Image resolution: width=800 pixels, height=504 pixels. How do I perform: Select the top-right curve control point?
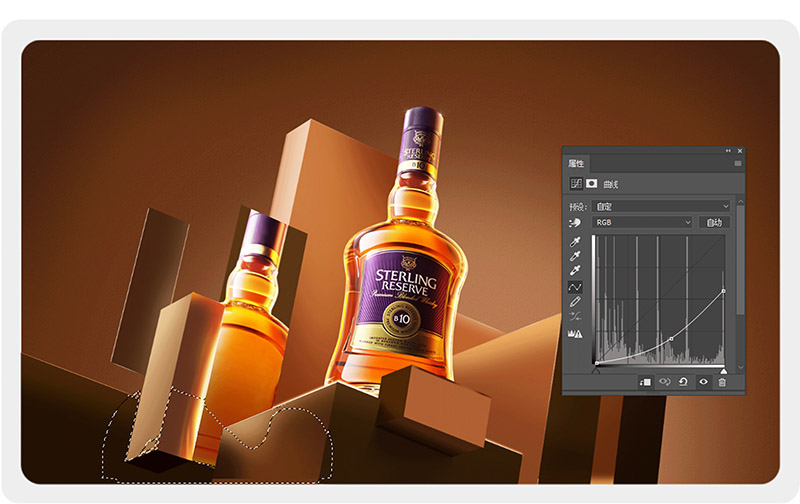coord(723,291)
